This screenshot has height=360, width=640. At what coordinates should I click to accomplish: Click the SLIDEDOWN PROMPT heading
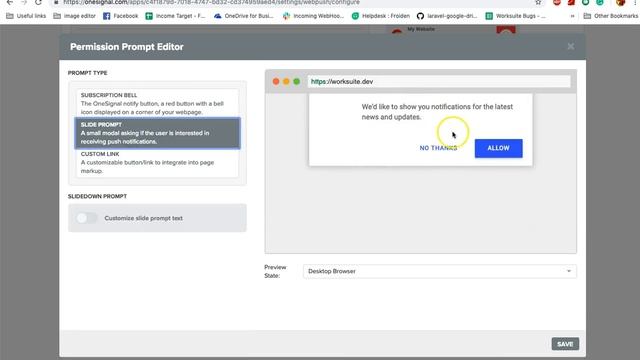97,196
